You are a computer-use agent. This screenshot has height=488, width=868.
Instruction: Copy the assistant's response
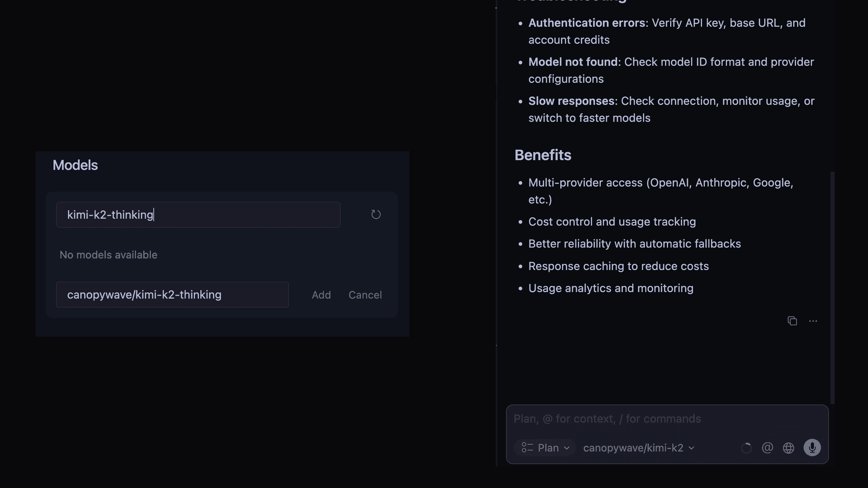(x=792, y=321)
